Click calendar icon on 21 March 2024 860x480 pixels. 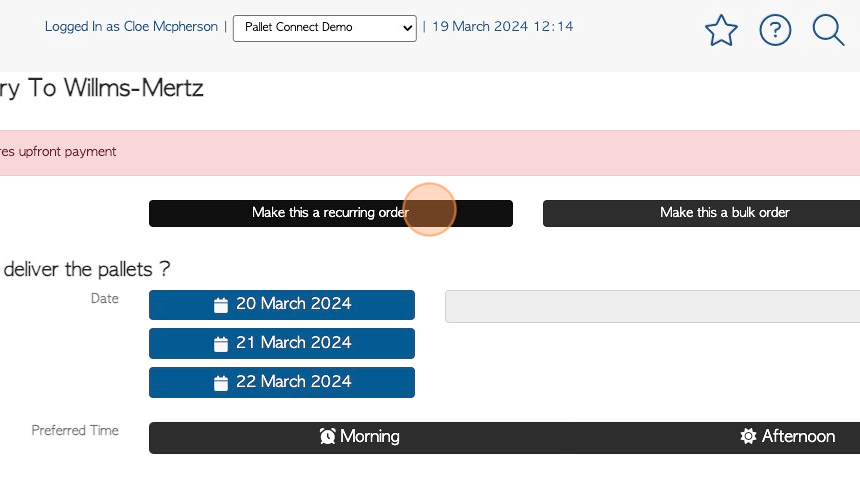(x=220, y=343)
